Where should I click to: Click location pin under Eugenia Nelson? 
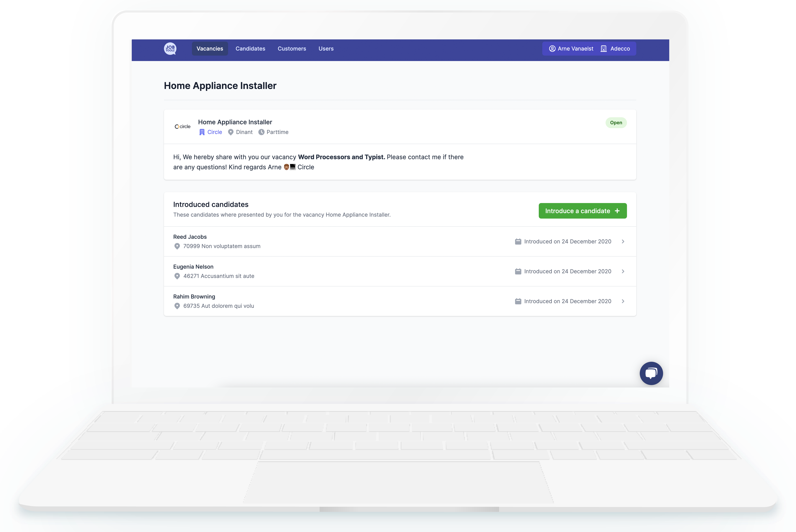[177, 276]
